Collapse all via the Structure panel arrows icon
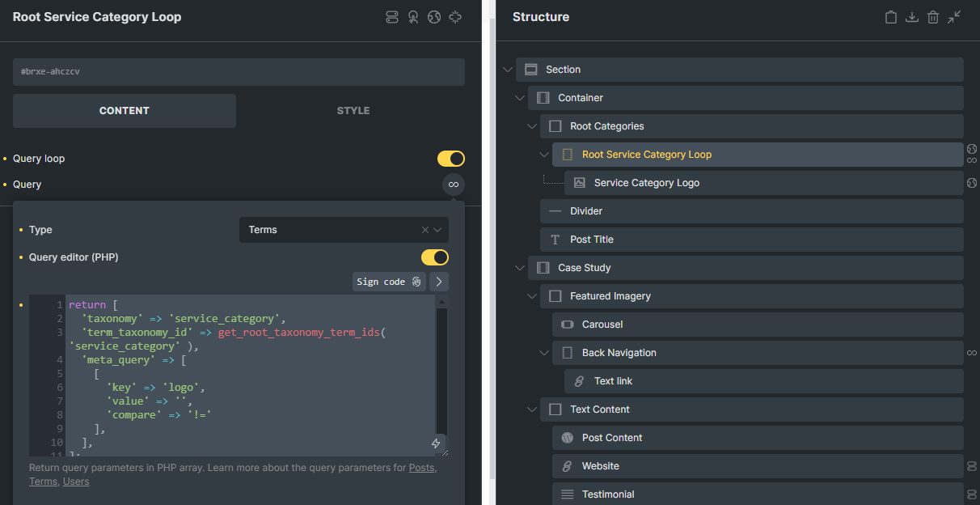980x505 pixels. click(954, 17)
